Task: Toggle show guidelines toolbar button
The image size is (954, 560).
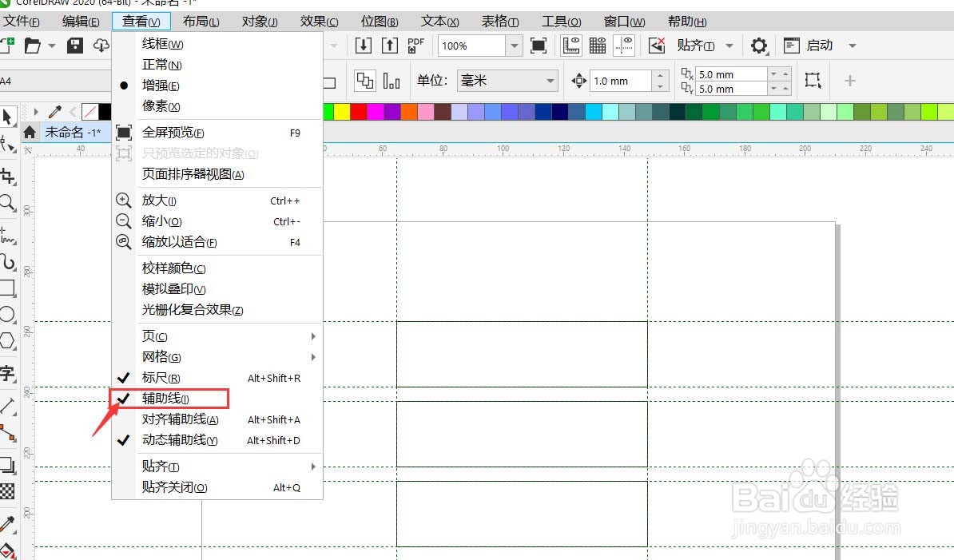Action: coord(624,46)
